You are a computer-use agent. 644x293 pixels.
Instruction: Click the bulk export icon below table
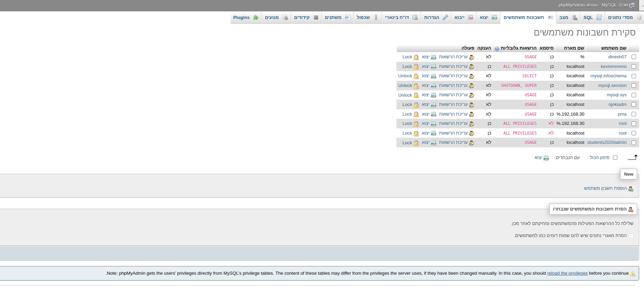pyautogui.click(x=546, y=158)
